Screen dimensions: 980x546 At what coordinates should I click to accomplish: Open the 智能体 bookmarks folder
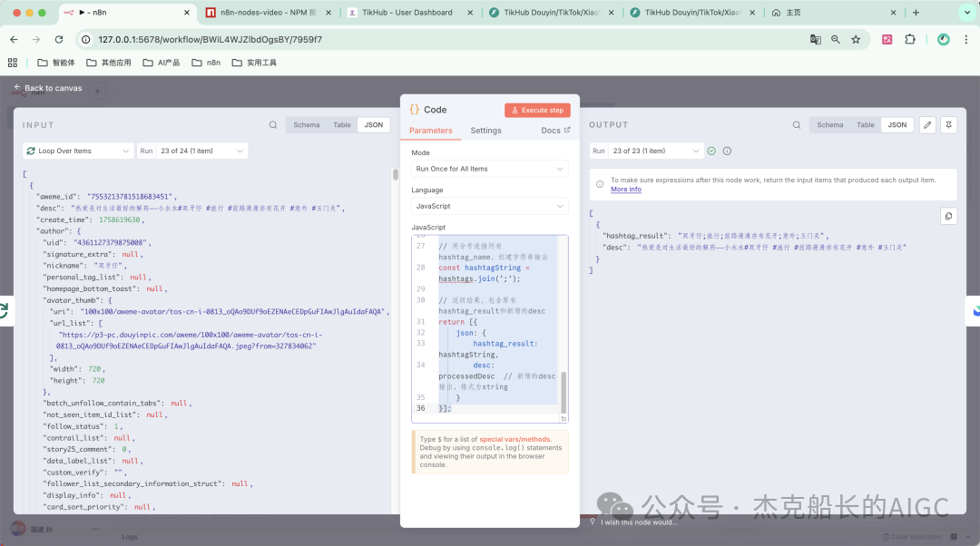click(x=56, y=63)
